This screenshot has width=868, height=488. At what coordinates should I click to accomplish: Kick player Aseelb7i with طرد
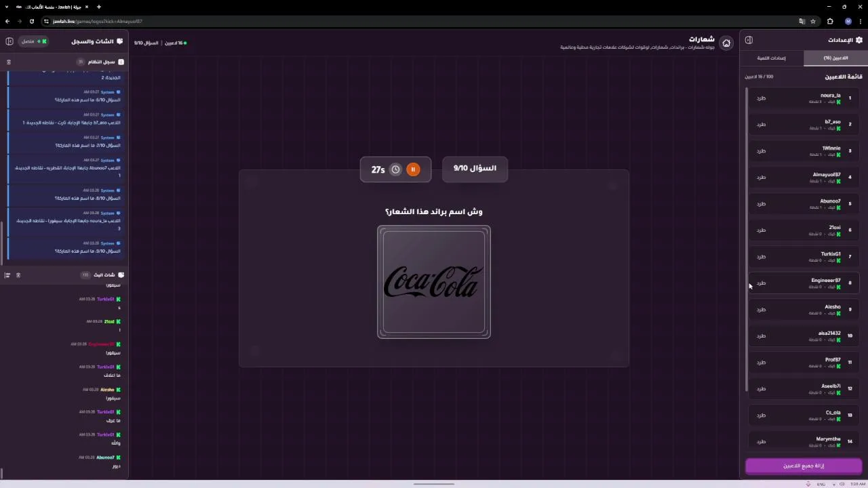coord(761,389)
